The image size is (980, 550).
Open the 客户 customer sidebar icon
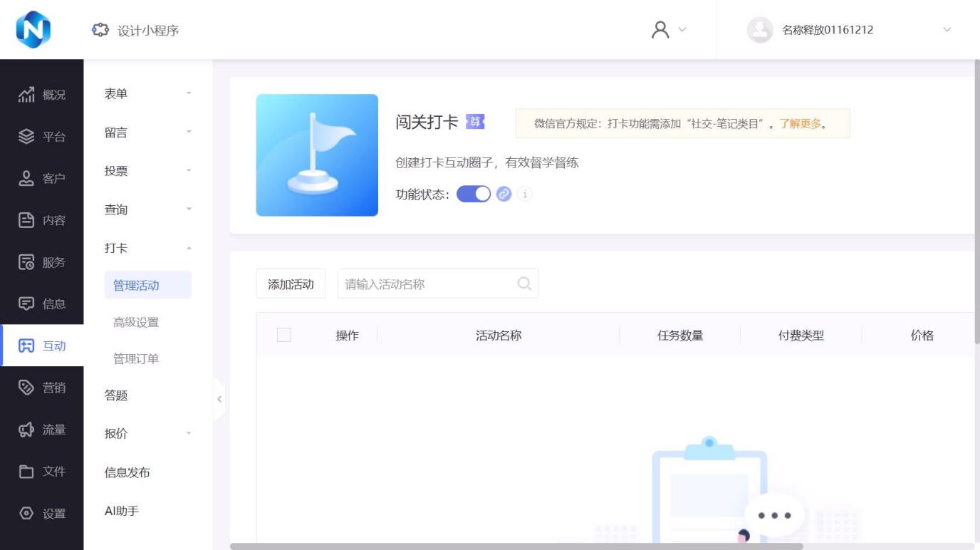(x=26, y=179)
